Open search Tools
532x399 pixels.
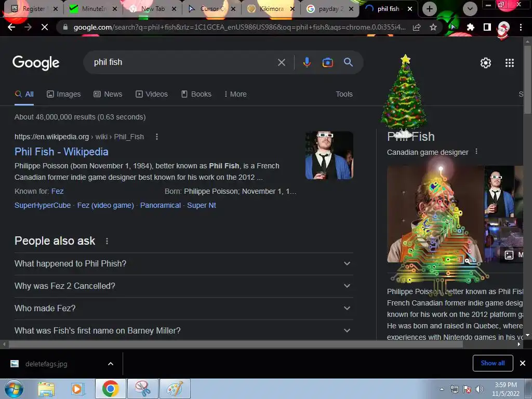pyautogui.click(x=344, y=95)
